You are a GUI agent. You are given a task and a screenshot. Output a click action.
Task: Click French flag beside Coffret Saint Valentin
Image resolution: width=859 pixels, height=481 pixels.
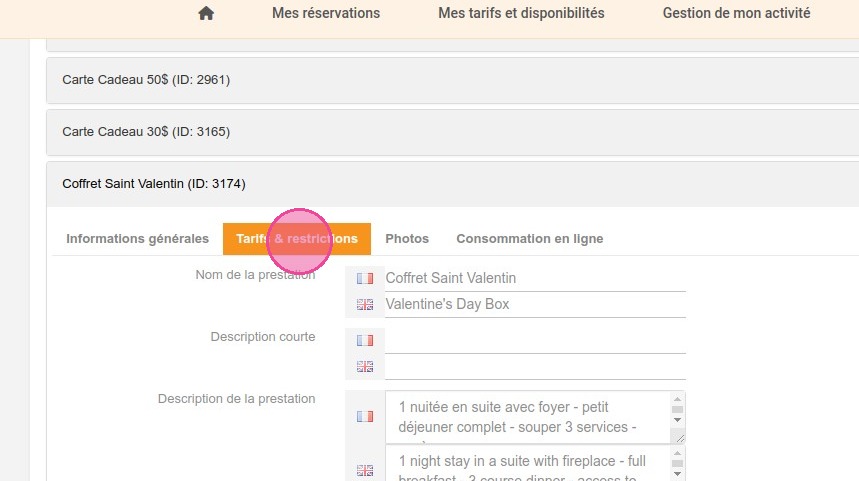click(x=365, y=278)
